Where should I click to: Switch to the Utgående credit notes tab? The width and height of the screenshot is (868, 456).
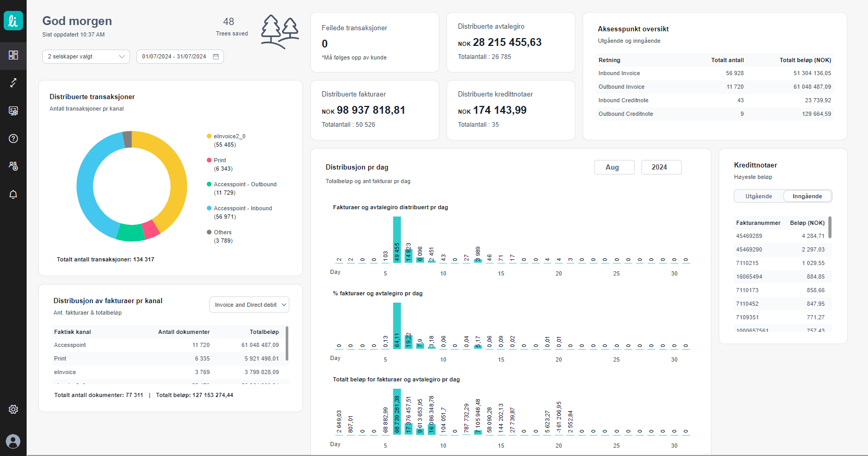(758, 196)
